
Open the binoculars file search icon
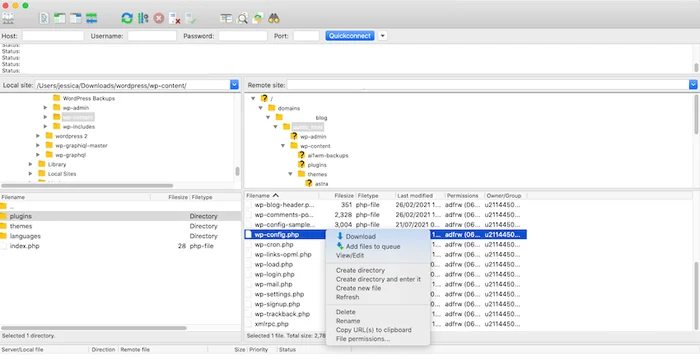274,18
